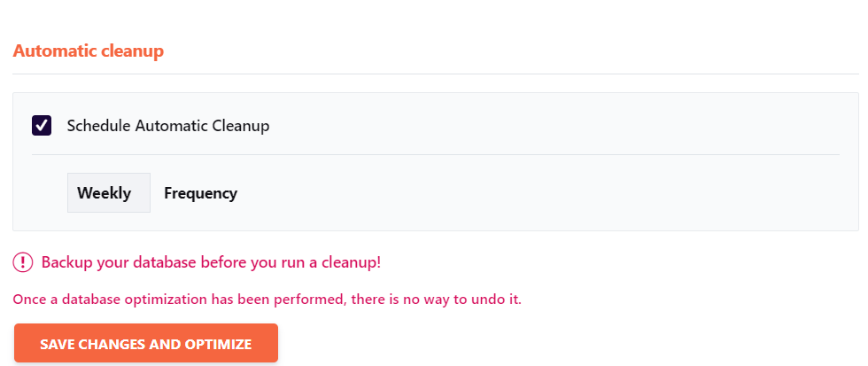The image size is (868, 366).
Task: Uncheck Schedule Automatic Cleanup checkbox
Action: click(42, 126)
